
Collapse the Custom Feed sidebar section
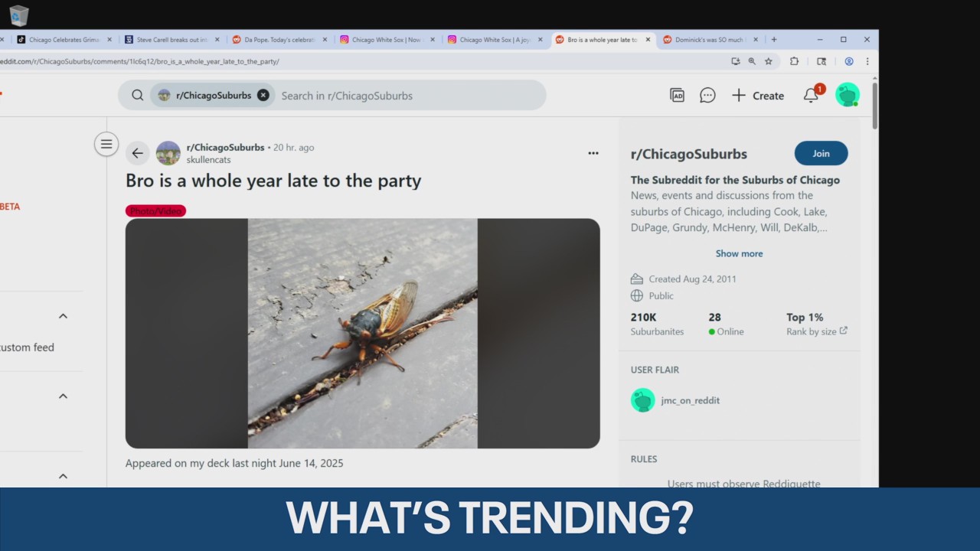click(x=63, y=315)
